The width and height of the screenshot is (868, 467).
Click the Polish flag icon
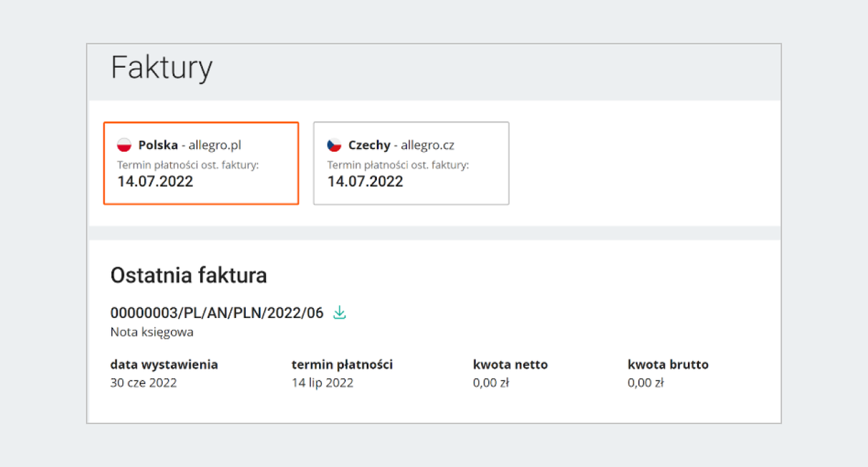(x=124, y=145)
